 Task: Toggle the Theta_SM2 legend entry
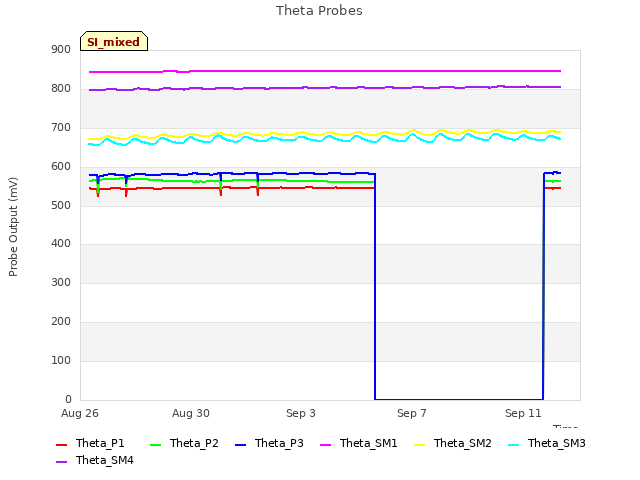tap(453, 443)
